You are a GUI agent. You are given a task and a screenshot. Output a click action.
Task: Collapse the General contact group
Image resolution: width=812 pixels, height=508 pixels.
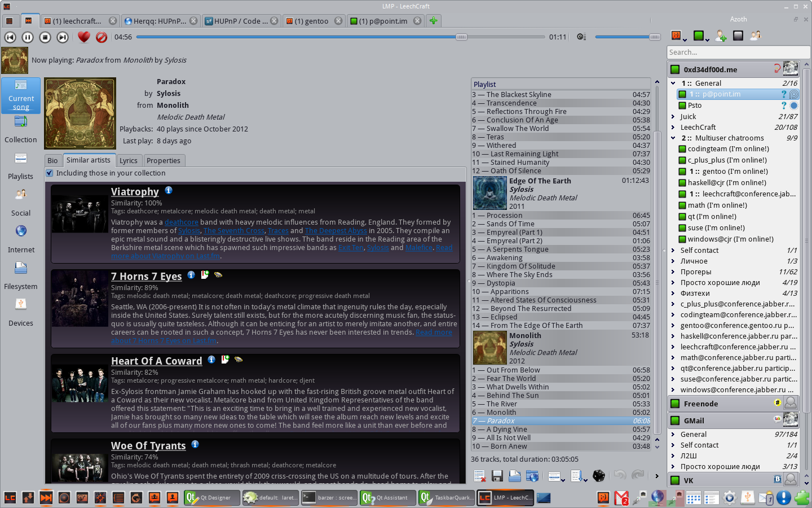(x=673, y=83)
